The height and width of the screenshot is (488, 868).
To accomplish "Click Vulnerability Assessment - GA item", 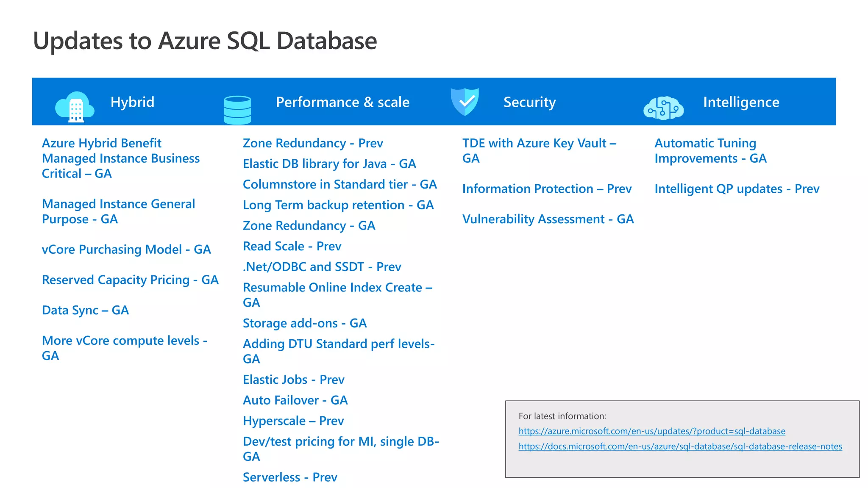I will click(x=548, y=219).
